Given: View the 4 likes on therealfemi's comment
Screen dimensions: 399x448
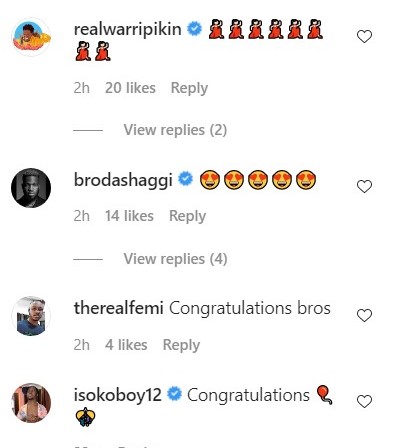Looking at the screenshot, I should tap(126, 345).
